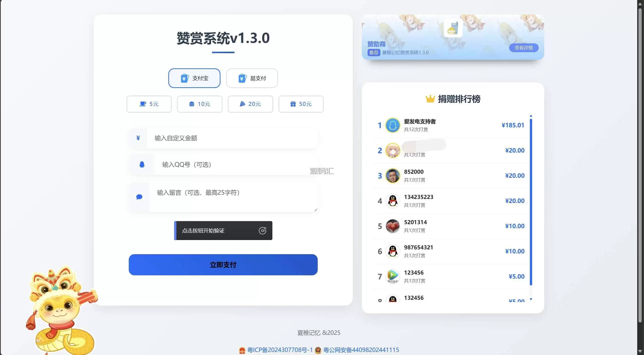Switch to the 支付宝 payment method

click(x=194, y=78)
